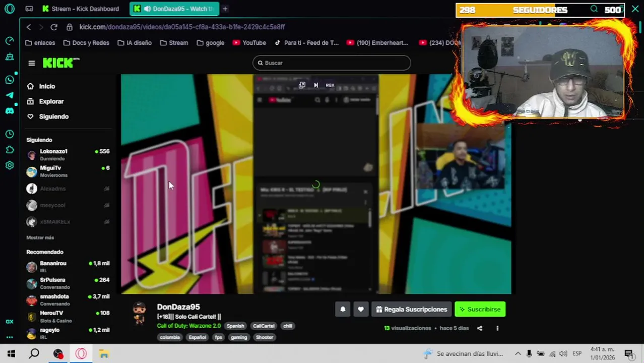644x363 pixels.
Task: Show hidden system tray icons chevron
Action: coord(518,354)
